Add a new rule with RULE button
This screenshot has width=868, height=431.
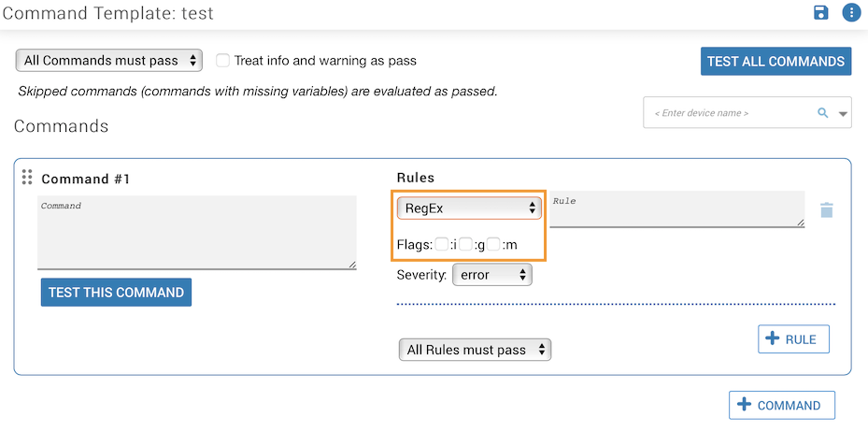[793, 339]
